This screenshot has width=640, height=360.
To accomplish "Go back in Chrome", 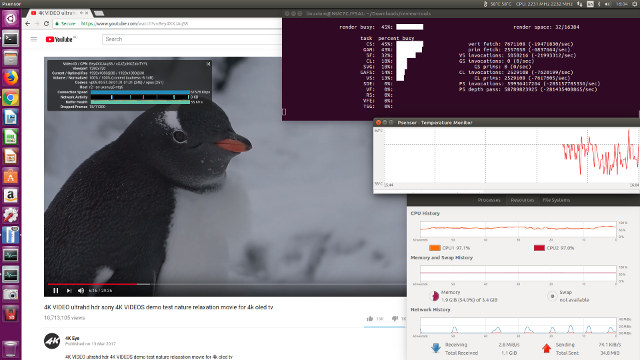I will pyautogui.click(x=28, y=24).
